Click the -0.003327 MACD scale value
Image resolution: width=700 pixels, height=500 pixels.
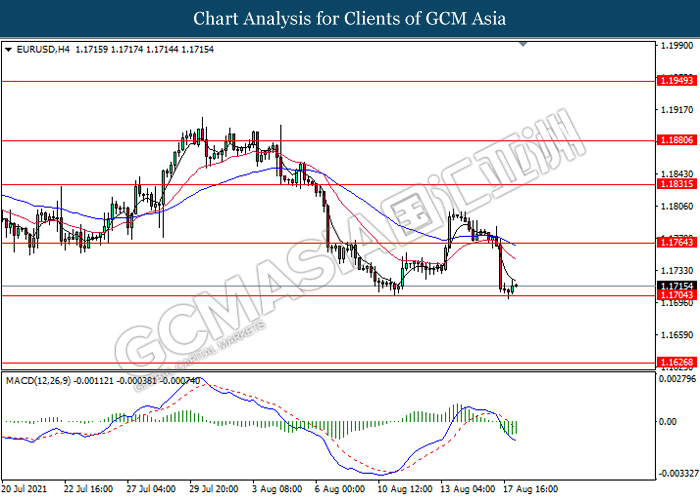678,473
